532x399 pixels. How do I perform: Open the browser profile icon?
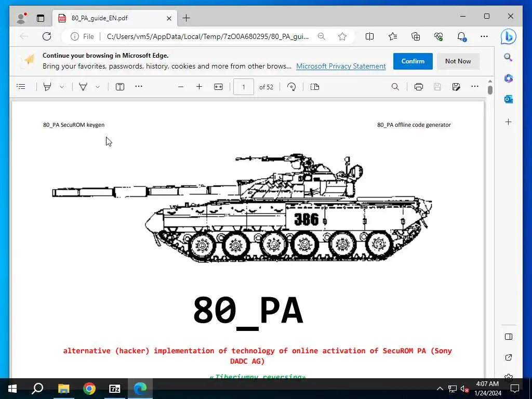click(x=21, y=18)
